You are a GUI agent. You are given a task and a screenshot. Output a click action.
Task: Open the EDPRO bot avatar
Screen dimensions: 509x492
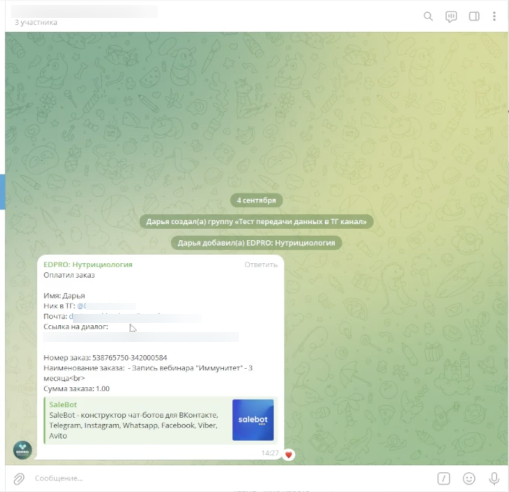point(22,450)
